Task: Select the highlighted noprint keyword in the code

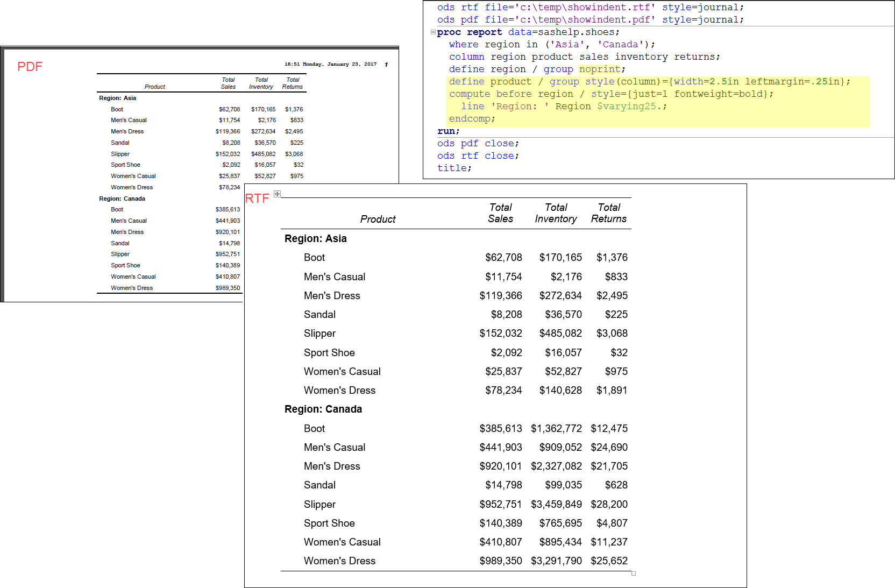Action: pyautogui.click(x=600, y=69)
